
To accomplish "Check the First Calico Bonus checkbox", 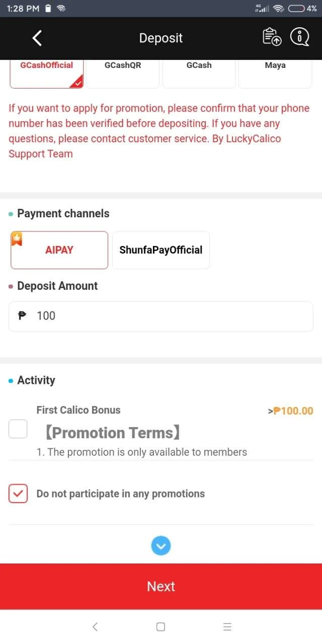I will coord(18,429).
